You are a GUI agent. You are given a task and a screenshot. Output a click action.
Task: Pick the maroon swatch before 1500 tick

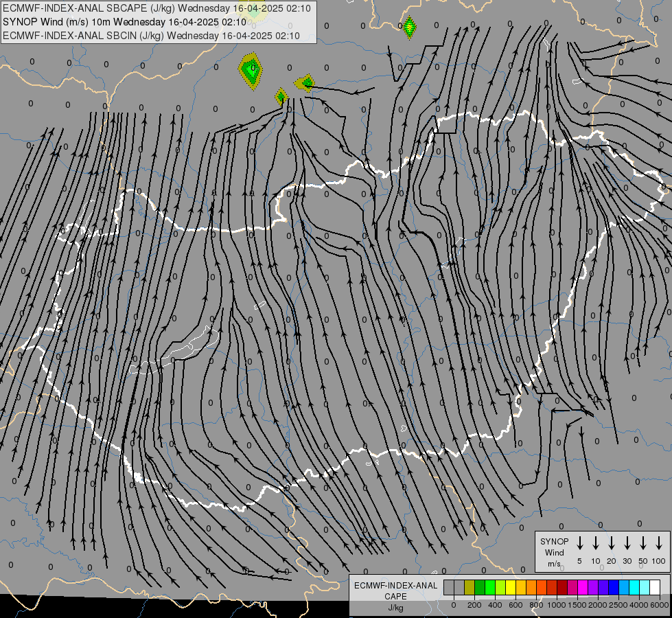pos(562,587)
